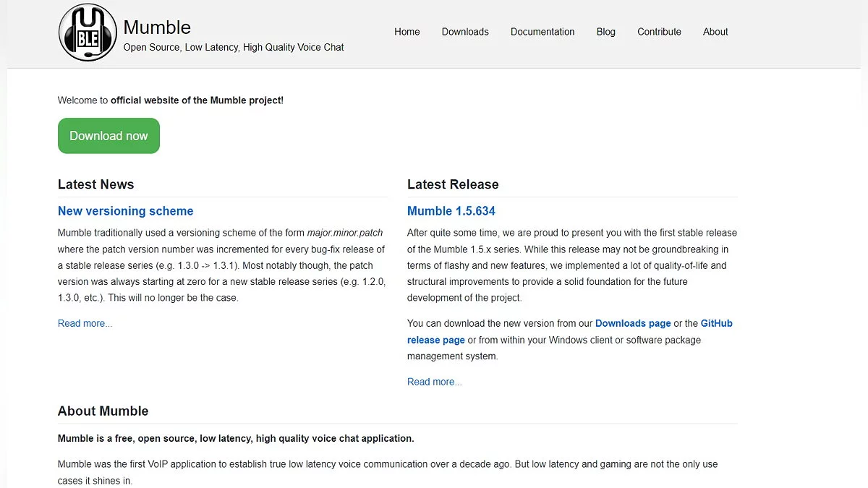Click the About Mumble section heading

[x=103, y=411]
